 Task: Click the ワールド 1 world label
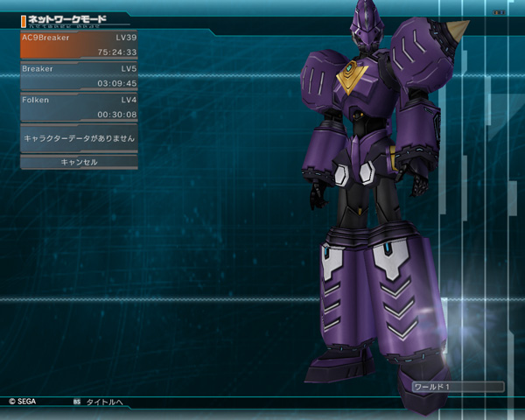458,387
